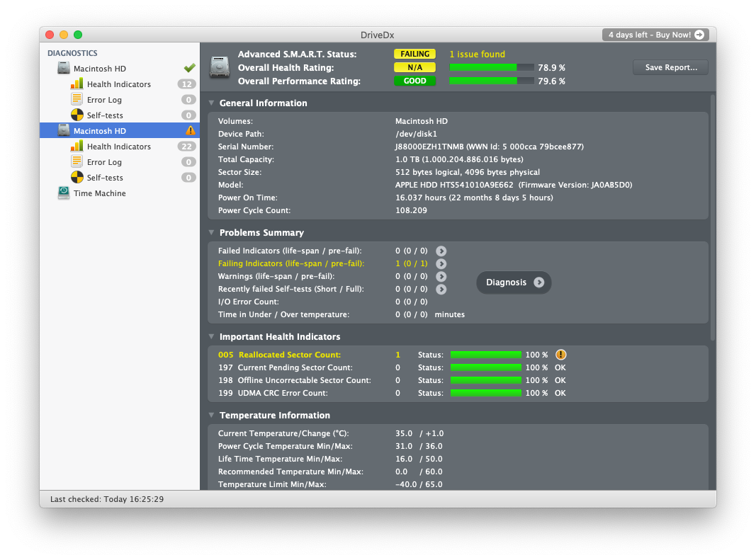Open Self-tests under selected Macintosh HD
756x560 pixels.
coord(105,178)
